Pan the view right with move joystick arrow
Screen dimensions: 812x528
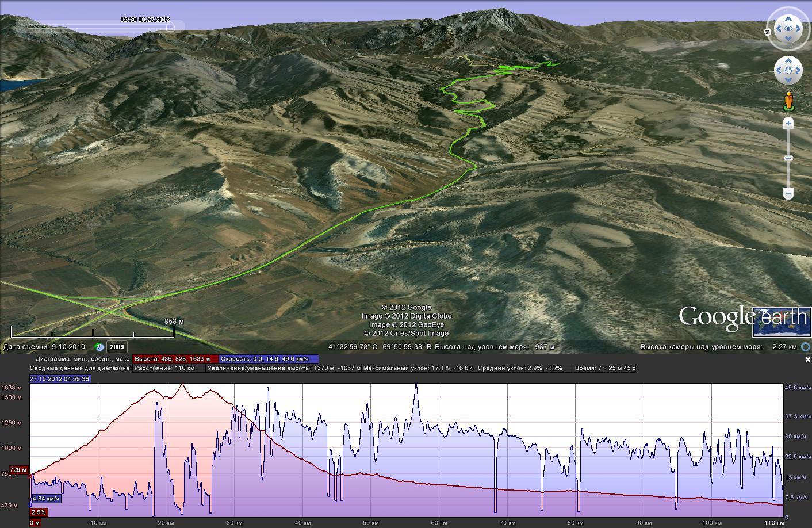coord(799,71)
